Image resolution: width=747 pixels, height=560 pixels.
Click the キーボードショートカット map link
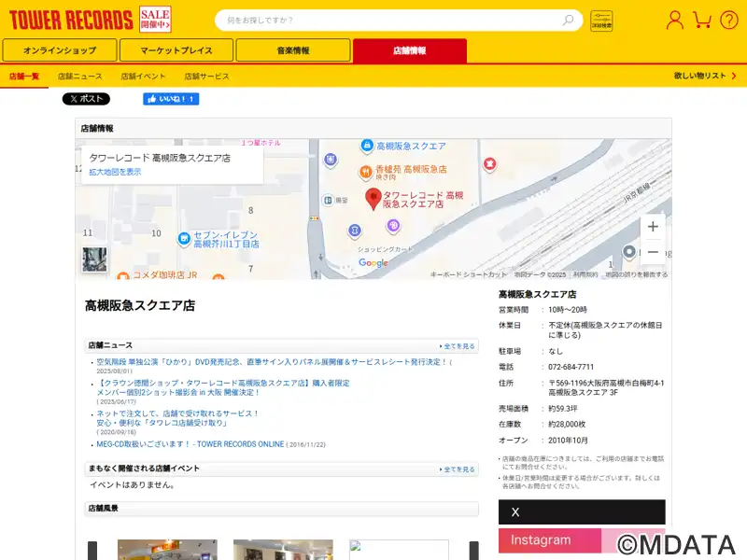[469, 274]
